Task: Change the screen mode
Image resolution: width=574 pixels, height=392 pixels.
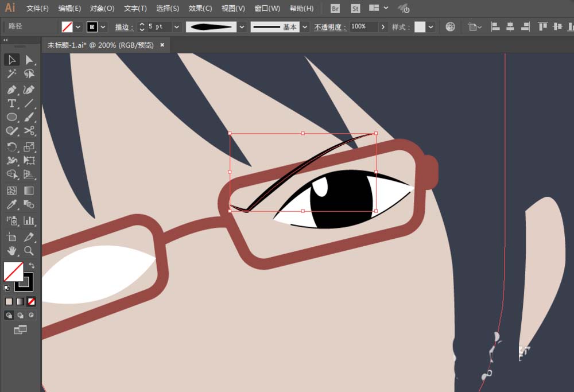Action: [x=20, y=330]
